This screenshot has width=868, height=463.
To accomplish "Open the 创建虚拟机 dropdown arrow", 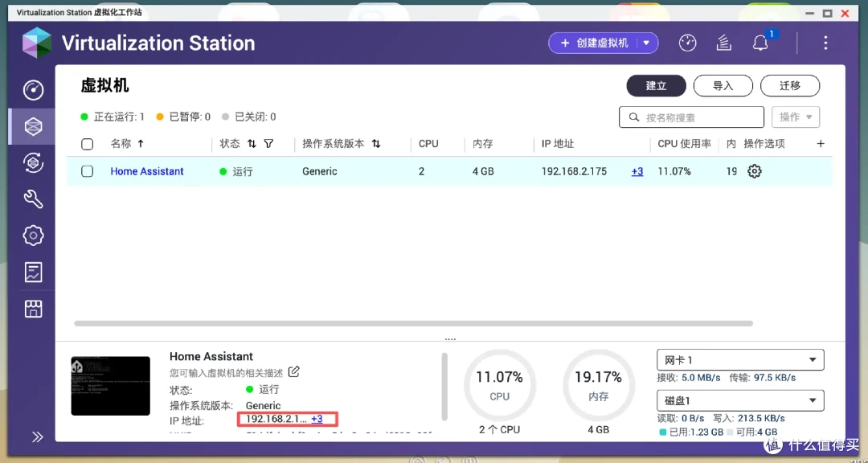I will (x=646, y=43).
